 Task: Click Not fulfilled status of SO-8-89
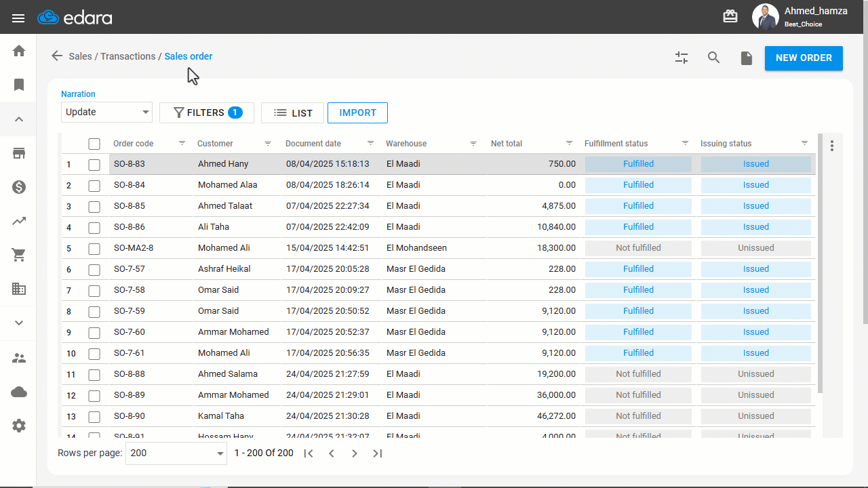[x=638, y=395]
